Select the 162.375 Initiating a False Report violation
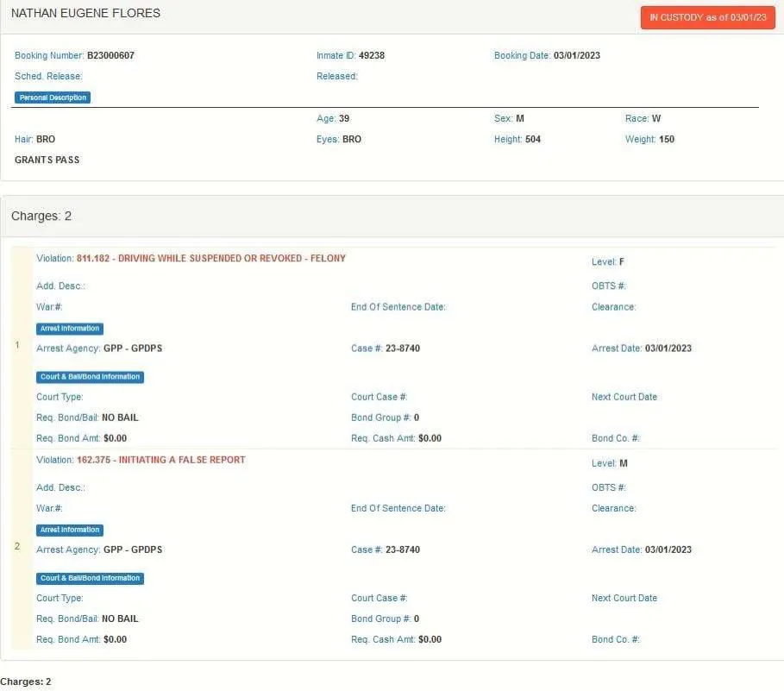Screen dimensions: 784x691 tap(160, 460)
